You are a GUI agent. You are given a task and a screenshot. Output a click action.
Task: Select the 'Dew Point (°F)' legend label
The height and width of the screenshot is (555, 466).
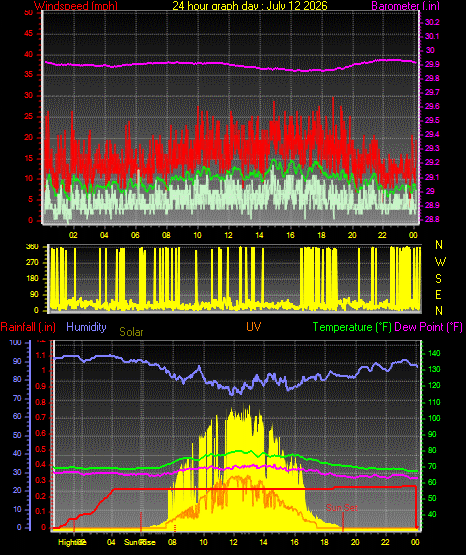coord(428,327)
